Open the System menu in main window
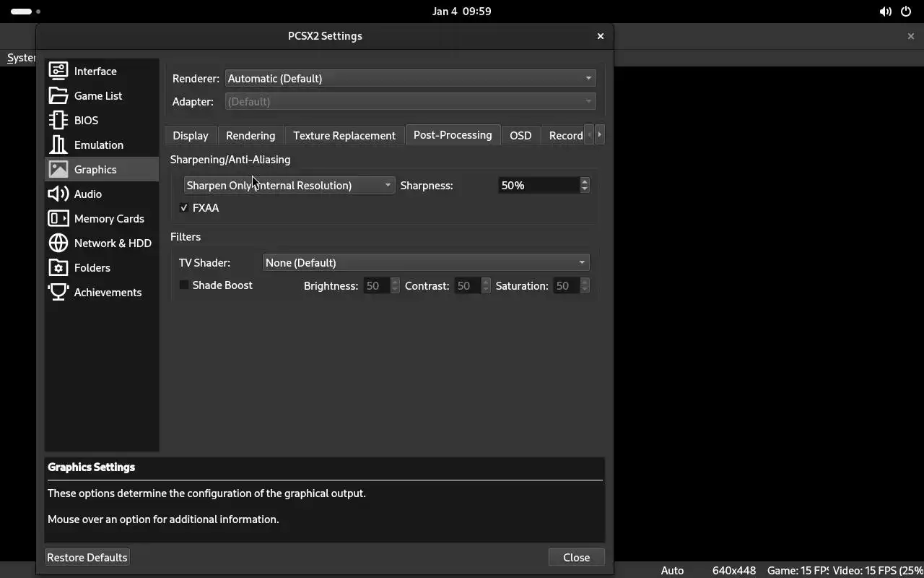Screen dimensions: 924x578 pos(20,58)
